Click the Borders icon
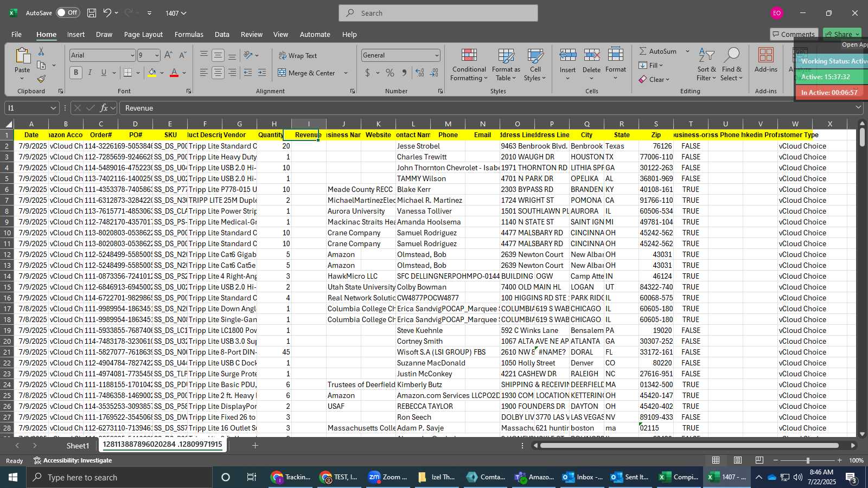The width and height of the screenshot is (868, 488). click(x=128, y=73)
